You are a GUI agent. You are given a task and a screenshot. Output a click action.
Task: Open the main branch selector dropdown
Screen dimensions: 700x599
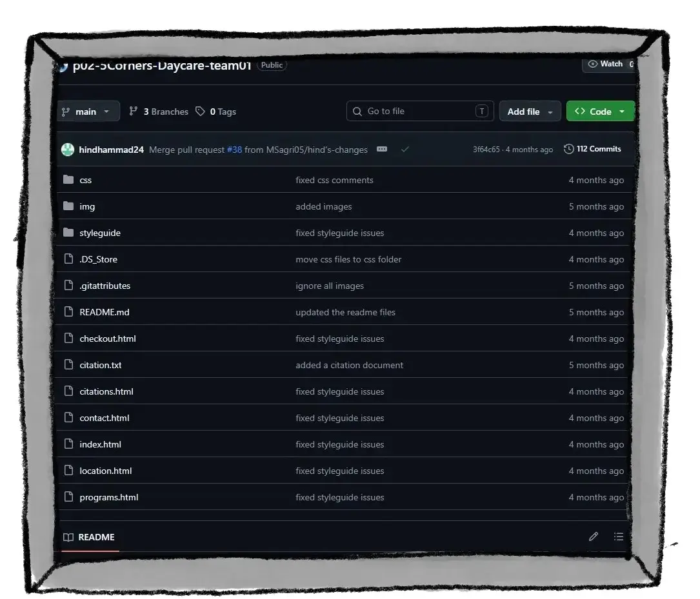click(88, 111)
